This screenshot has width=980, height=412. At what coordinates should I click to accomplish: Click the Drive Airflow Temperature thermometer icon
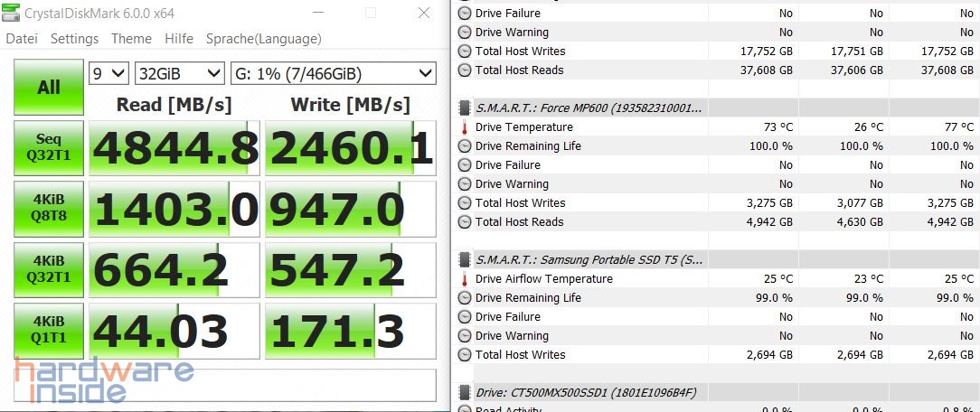pos(465,279)
